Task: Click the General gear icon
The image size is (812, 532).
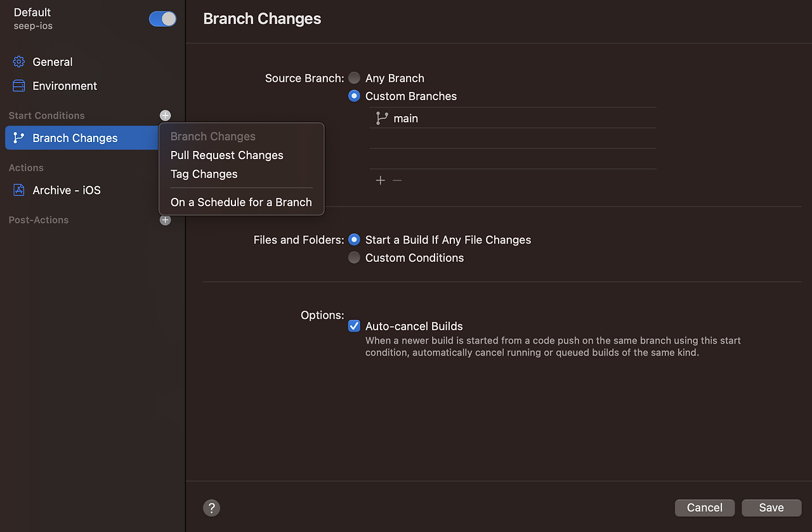Action: point(19,62)
